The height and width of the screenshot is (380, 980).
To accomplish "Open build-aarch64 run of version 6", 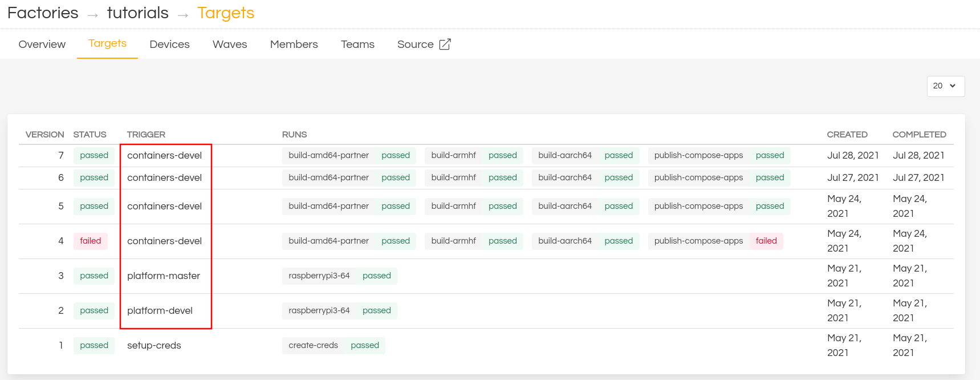I will (585, 177).
